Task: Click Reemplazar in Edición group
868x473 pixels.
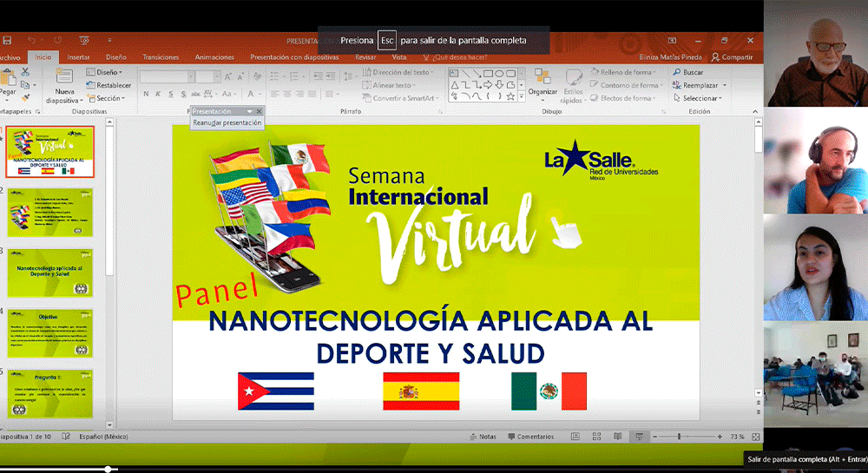Action: tap(700, 85)
